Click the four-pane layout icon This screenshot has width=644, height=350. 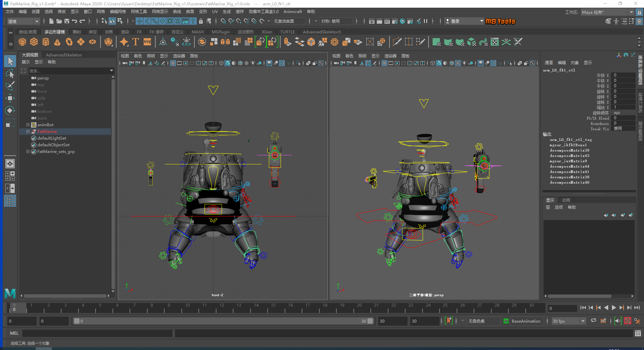[x=10, y=176]
